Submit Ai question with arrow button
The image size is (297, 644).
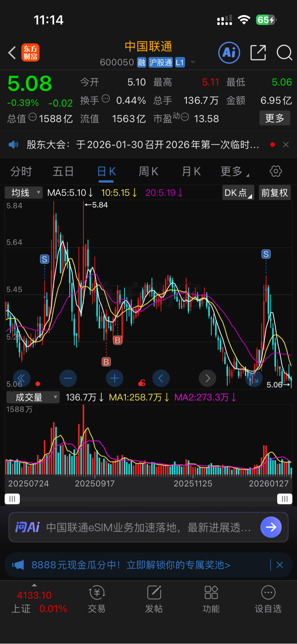(271, 527)
